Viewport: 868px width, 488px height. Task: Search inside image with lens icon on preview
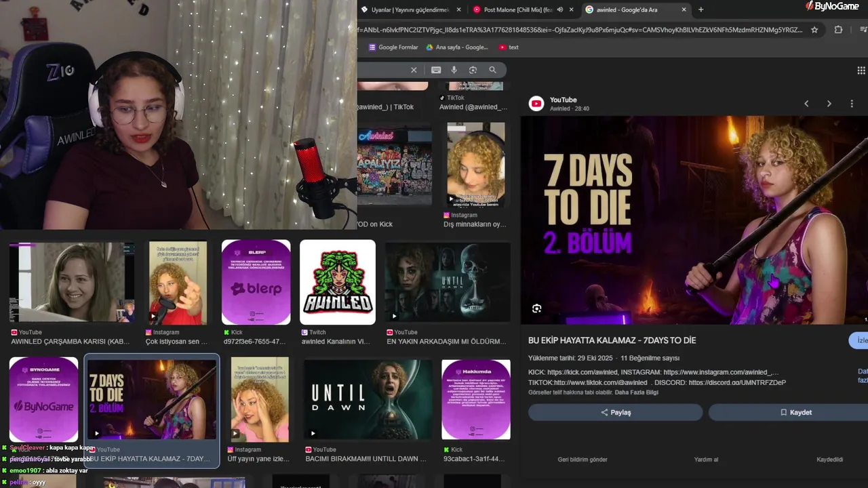click(x=536, y=308)
